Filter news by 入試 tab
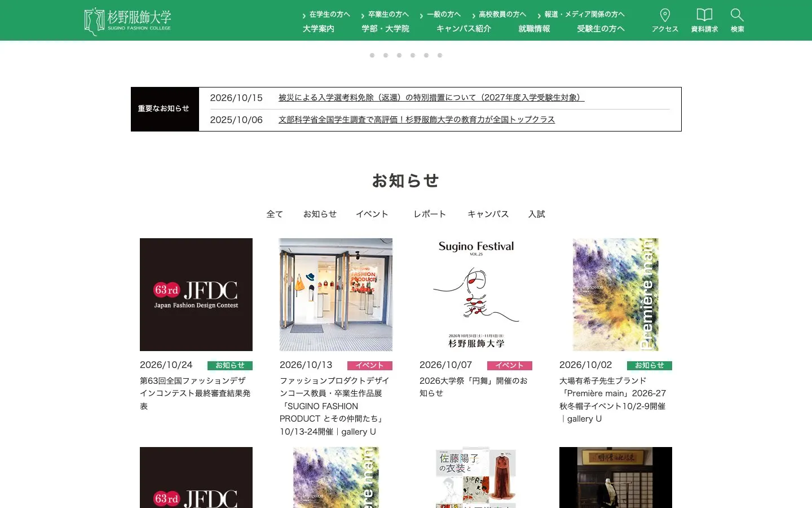This screenshot has width=812, height=508. 537,214
